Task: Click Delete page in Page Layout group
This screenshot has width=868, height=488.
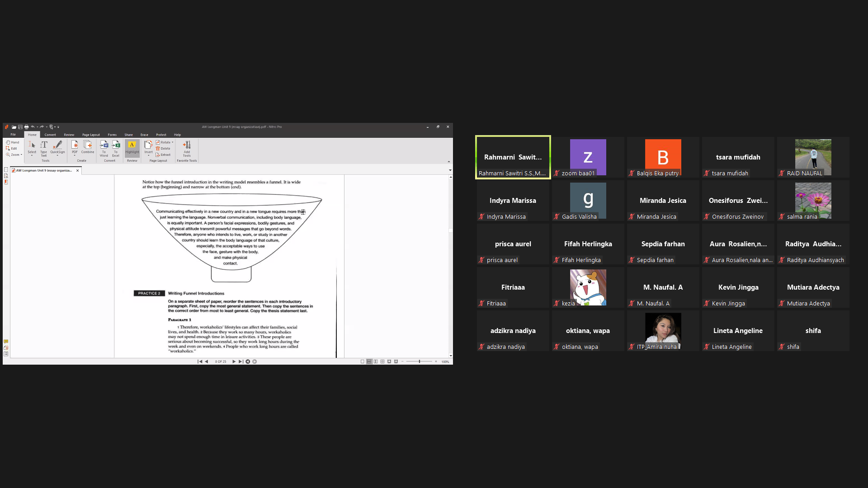Action: 163,148
